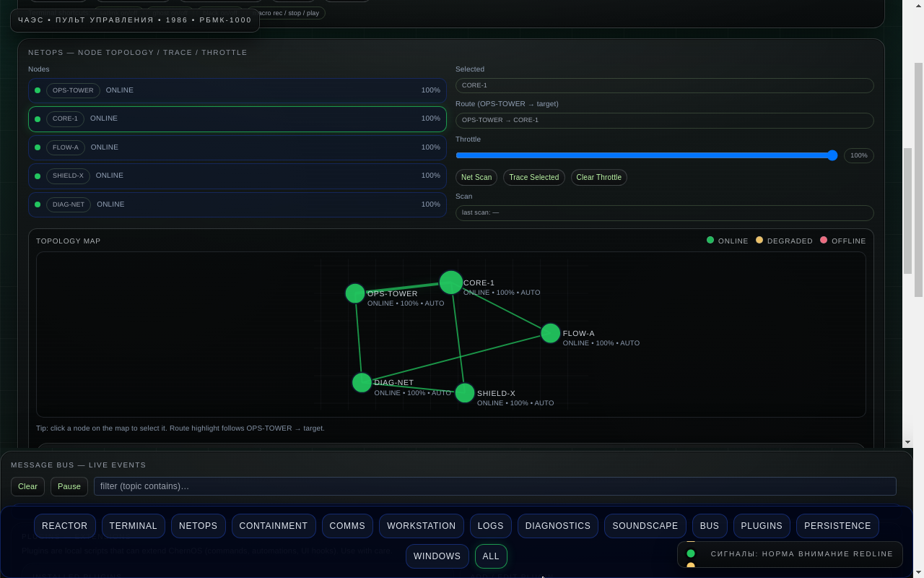This screenshot has width=924, height=578.
Task: Click Trace Selected
Action: tap(533, 177)
